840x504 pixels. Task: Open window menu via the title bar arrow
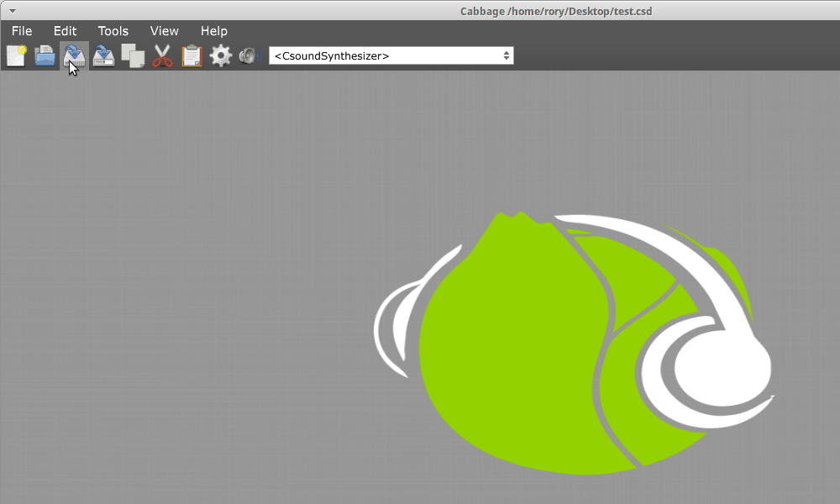coord(13,11)
